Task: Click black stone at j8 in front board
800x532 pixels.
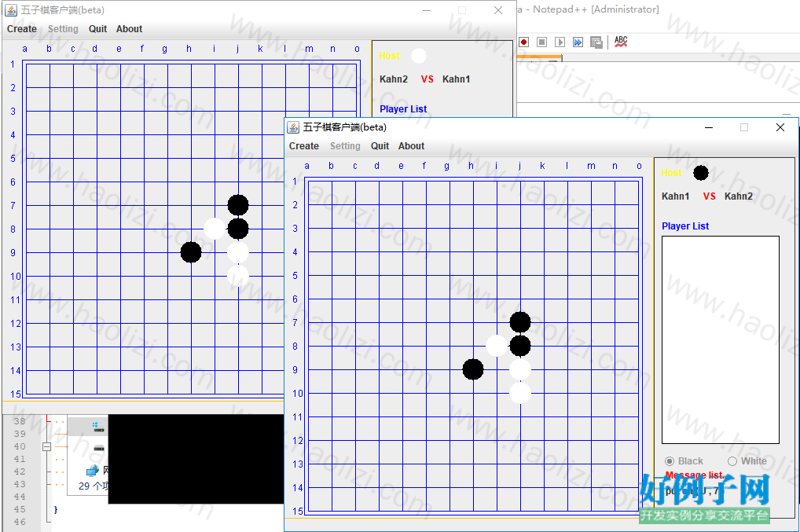Action: point(520,346)
